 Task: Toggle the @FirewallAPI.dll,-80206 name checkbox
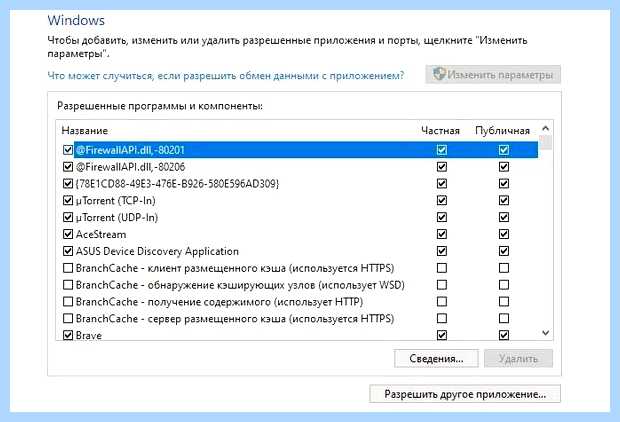click(x=68, y=167)
